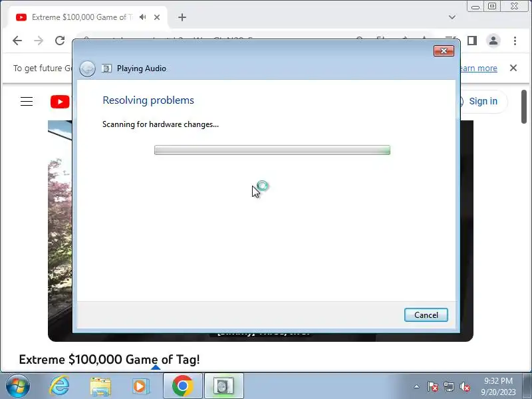Minimize the Chrome window
The width and height of the screenshot is (532, 399).
475,6
